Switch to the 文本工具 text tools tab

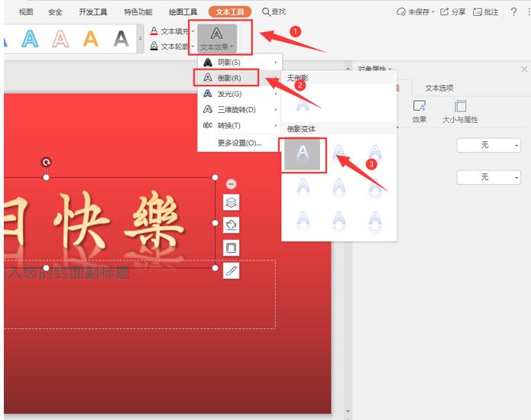tap(230, 12)
